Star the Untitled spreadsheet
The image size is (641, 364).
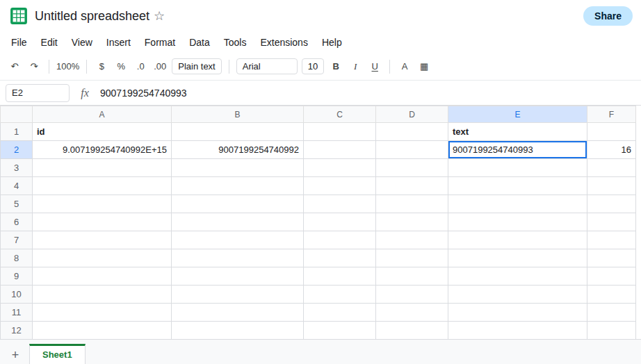click(159, 16)
